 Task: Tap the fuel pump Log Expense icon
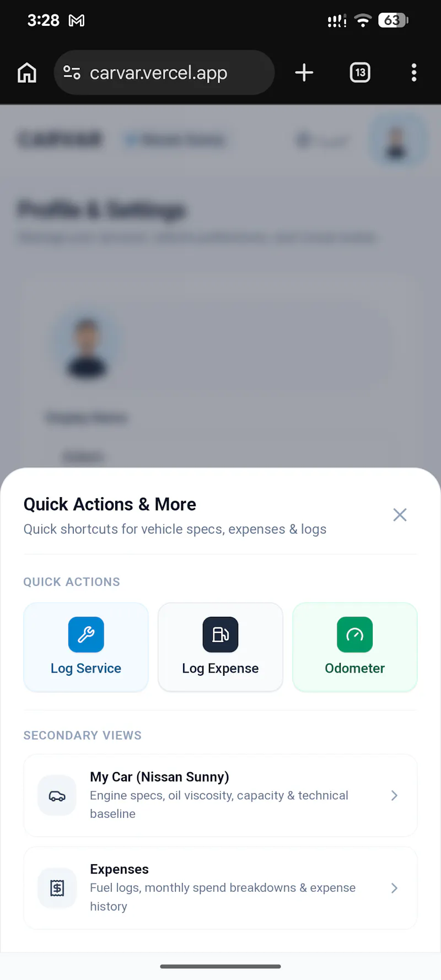[220, 634]
